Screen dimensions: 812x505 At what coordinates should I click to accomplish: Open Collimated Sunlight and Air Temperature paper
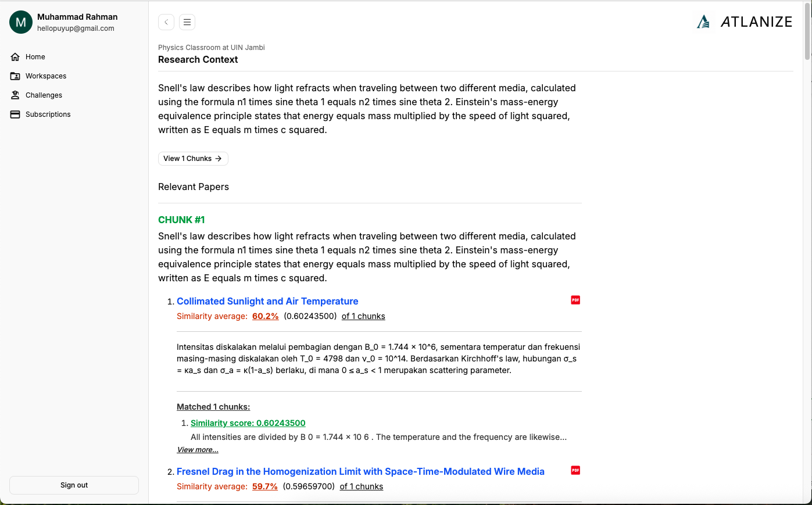267,301
